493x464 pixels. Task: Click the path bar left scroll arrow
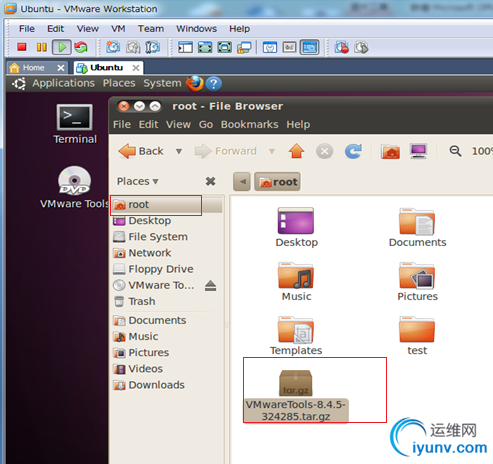(242, 182)
